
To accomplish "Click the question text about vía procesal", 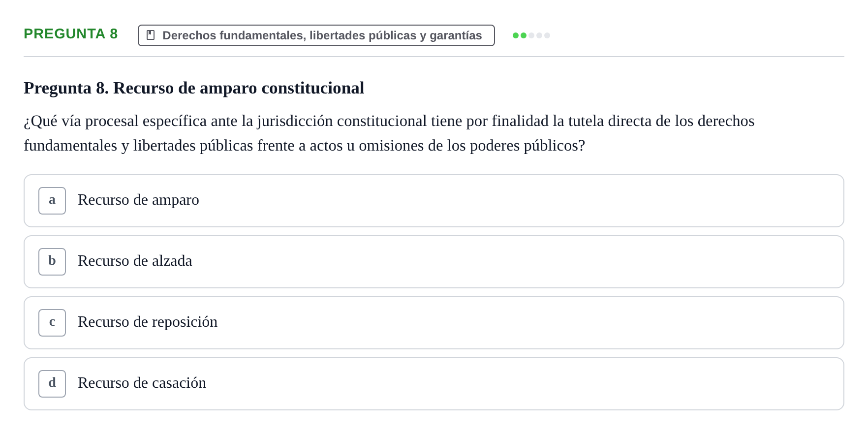I will 389,133.
